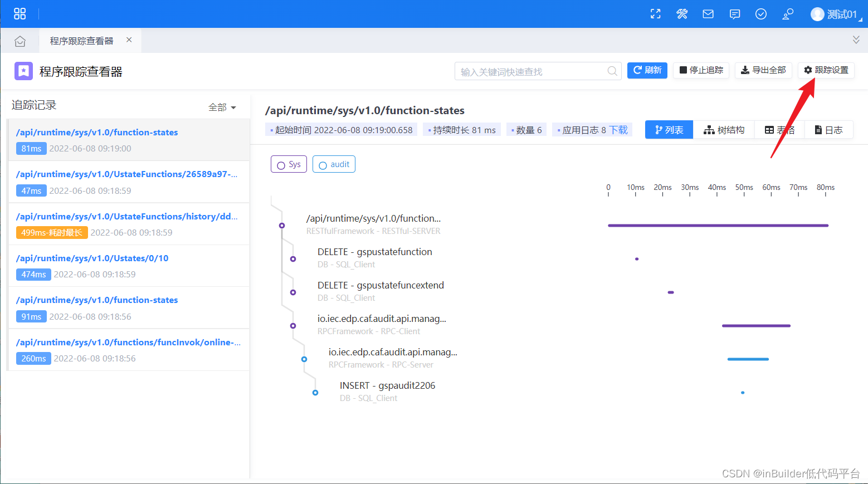
Task: Click the long purple RESTful-SERVER timeline bar
Action: (x=718, y=226)
